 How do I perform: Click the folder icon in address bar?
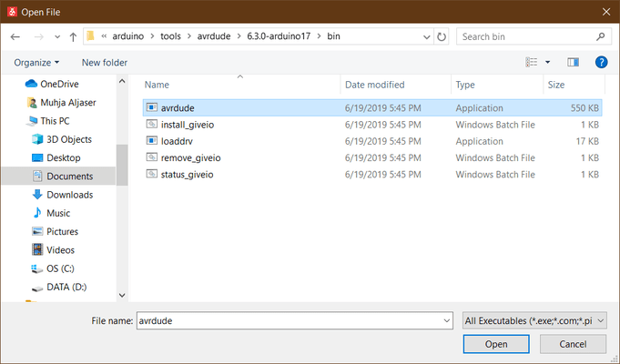(x=90, y=36)
